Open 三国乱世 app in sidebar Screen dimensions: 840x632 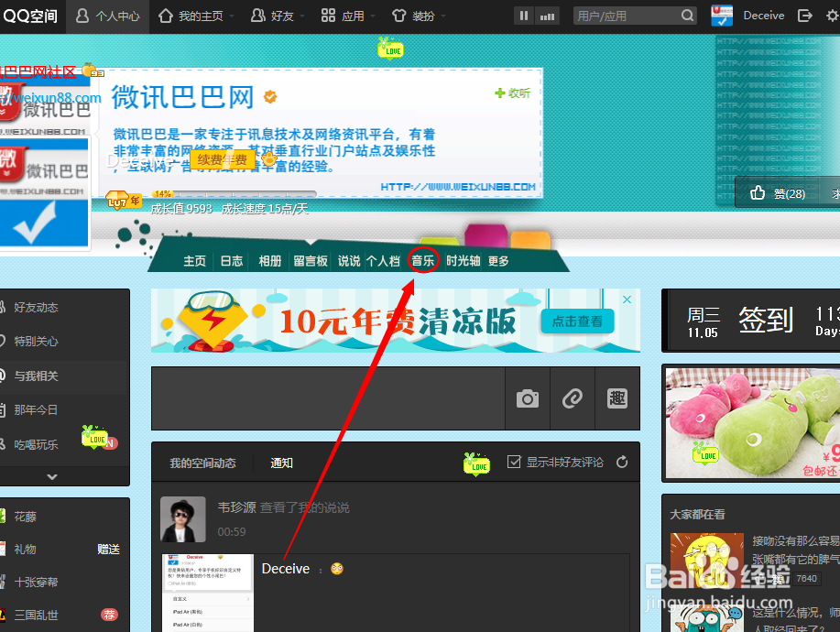point(36,615)
